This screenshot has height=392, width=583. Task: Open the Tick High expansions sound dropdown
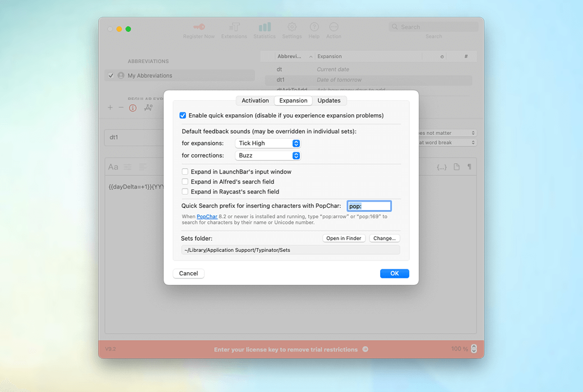point(268,143)
